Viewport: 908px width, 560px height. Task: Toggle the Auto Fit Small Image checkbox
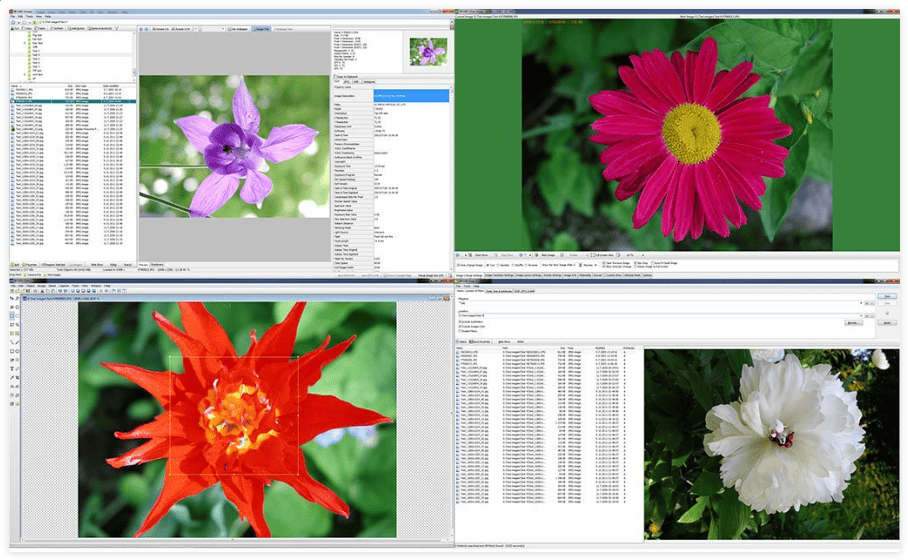pos(653,263)
